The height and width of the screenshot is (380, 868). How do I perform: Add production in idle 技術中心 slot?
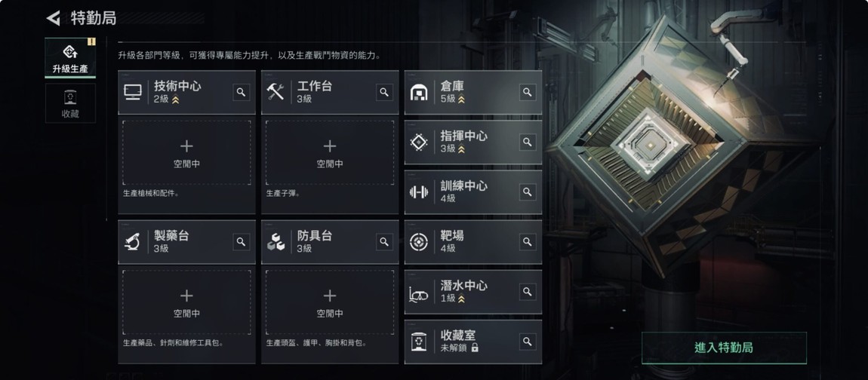coord(186,153)
